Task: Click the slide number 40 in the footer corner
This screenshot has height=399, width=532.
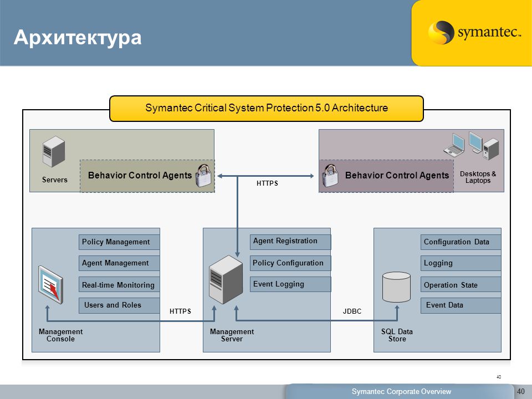Action: 521,392
